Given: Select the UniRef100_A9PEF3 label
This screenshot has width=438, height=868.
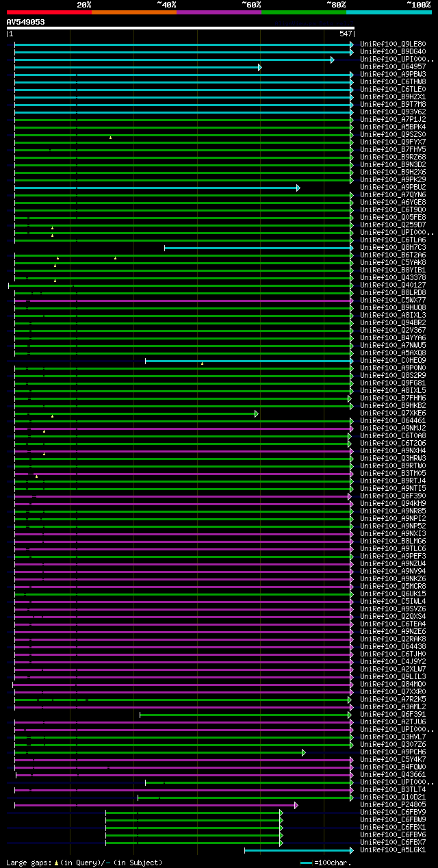Looking at the screenshot, I should click(x=393, y=556).
